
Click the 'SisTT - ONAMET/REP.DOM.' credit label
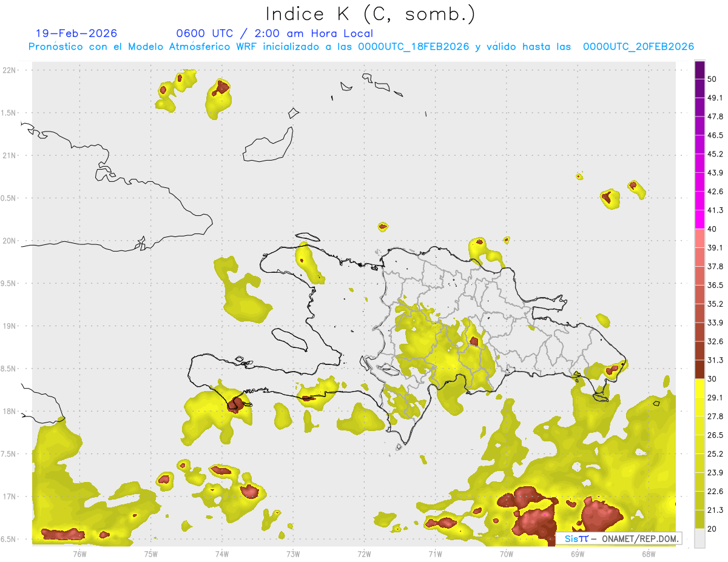click(x=619, y=538)
